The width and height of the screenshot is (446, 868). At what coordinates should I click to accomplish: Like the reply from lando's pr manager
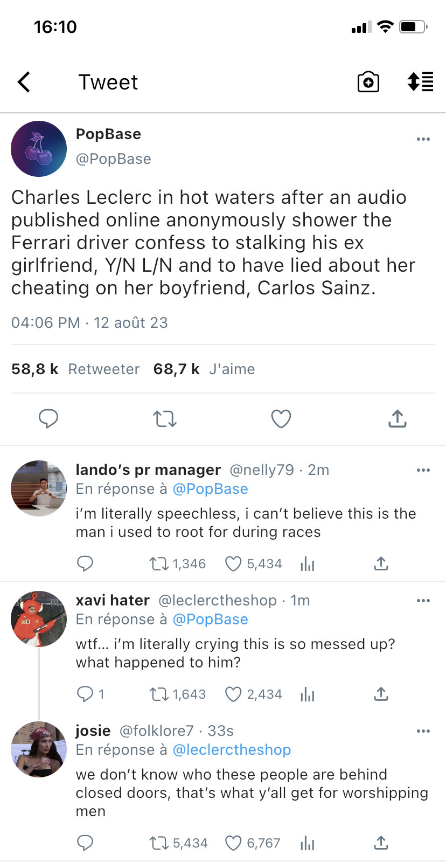click(233, 564)
